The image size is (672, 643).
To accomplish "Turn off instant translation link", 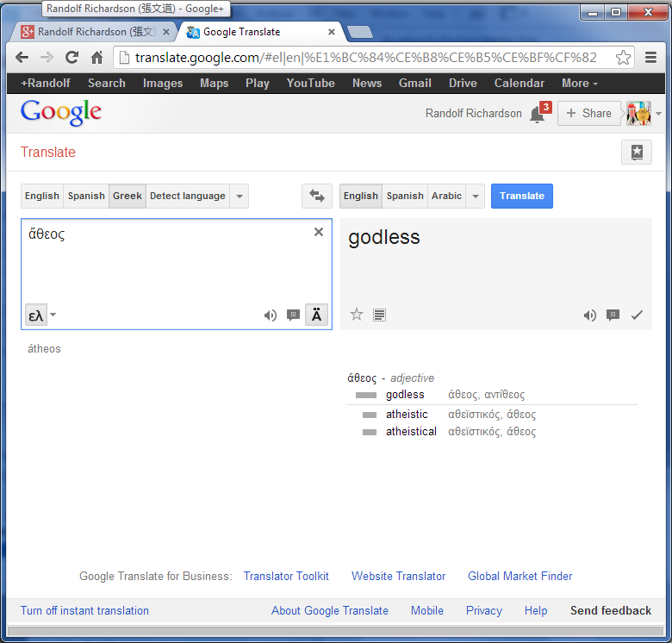I will tap(84, 610).
